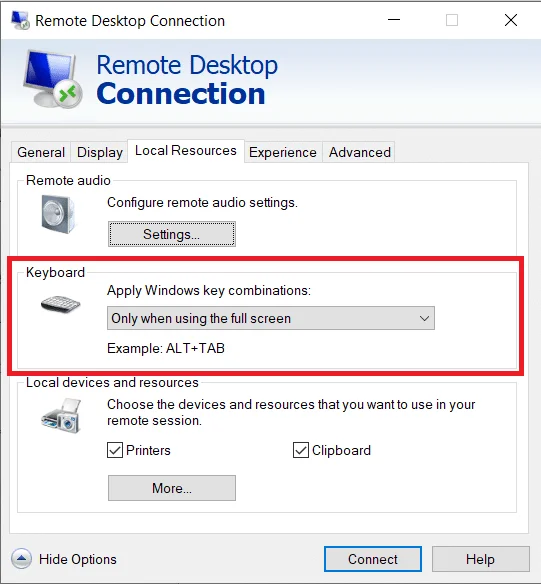Click the keyboard icon
This screenshot has width=541, height=584.
pyautogui.click(x=60, y=304)
